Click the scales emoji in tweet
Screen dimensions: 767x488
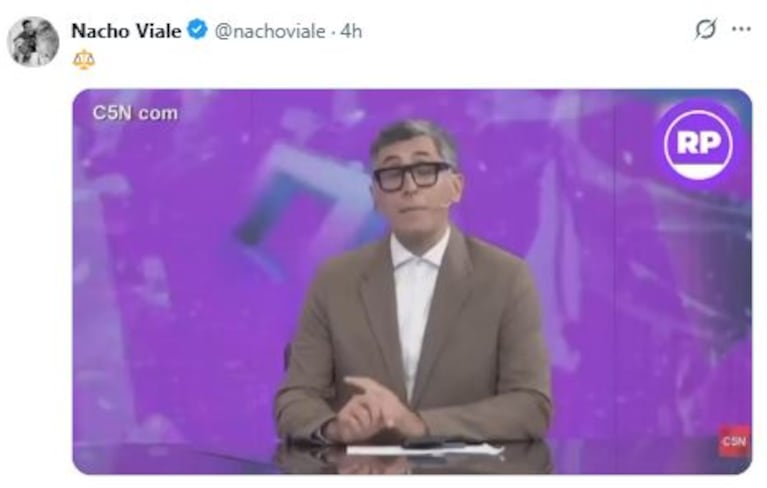coord(84,59)
